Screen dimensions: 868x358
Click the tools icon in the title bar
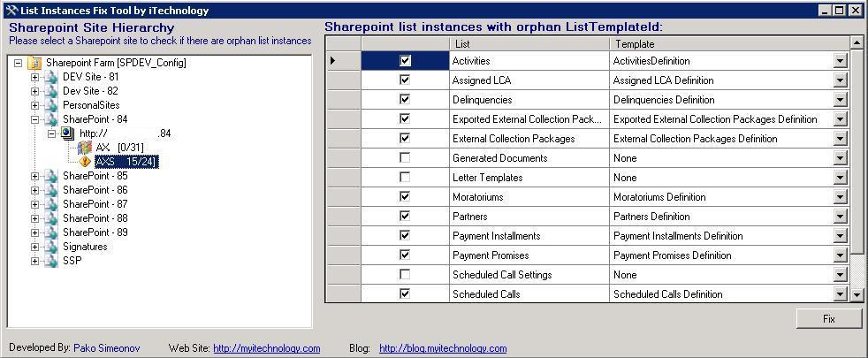click(10, 11)
